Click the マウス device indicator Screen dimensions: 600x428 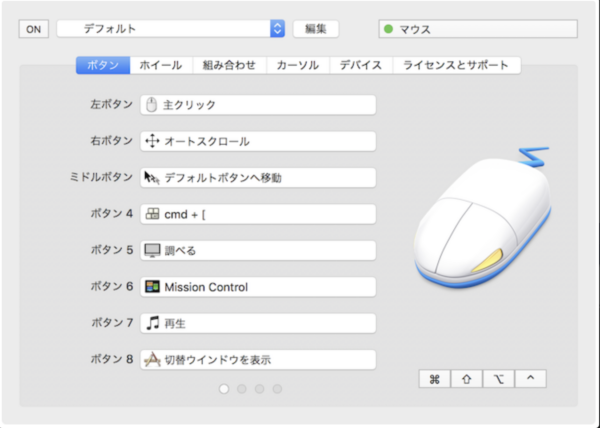pos(478,29)
